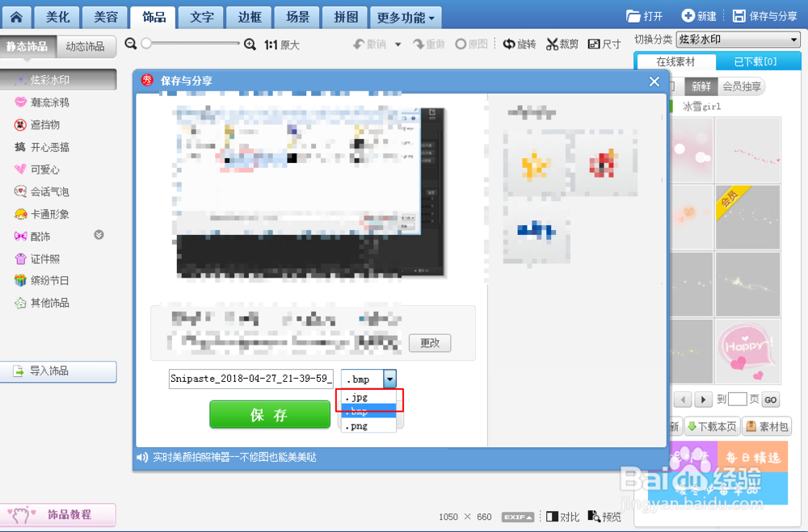Image resolution: width=808 pixels, height=532 pixels.
Task: Click the 导入饰品 button
Action: pos(57,371)
